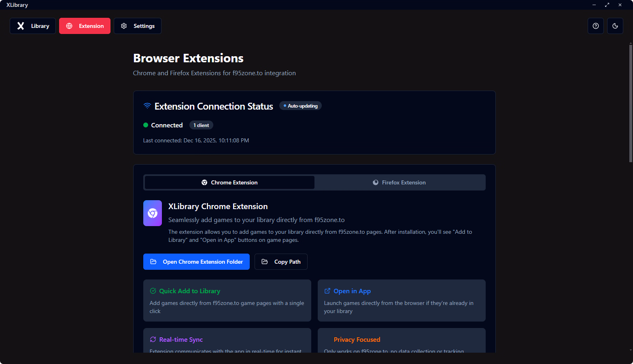Go to the Settings page

138,26
